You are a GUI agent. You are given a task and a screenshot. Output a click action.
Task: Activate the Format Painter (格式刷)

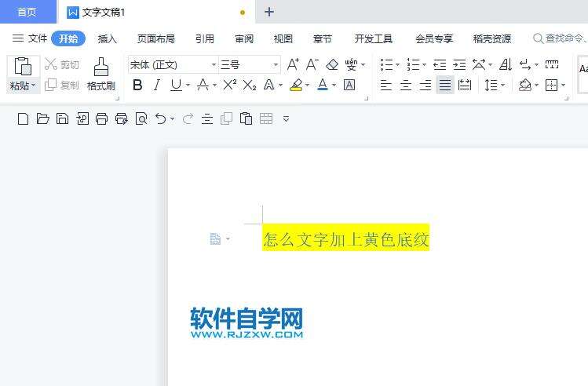click(x=100, y=74)
